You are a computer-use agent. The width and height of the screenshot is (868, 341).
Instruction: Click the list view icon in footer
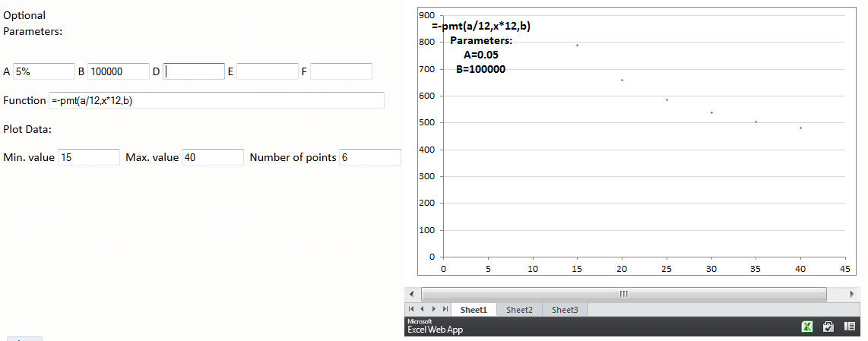coord(851,327)
